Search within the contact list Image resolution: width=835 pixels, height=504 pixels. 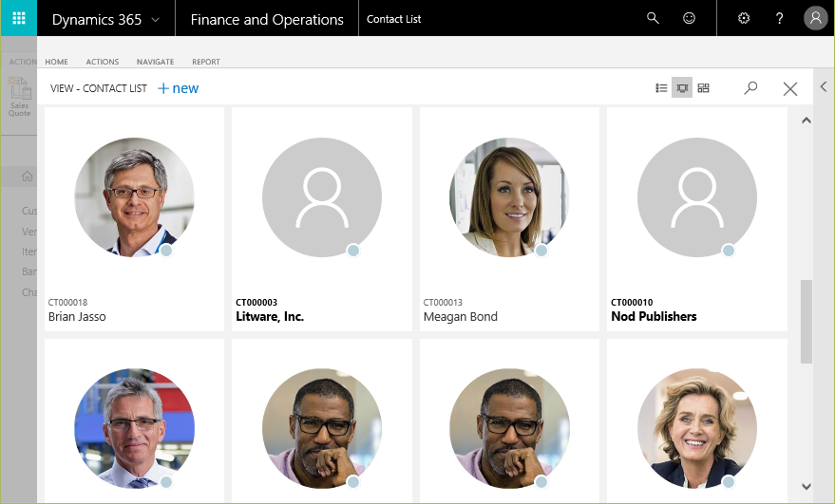(750, 88)
